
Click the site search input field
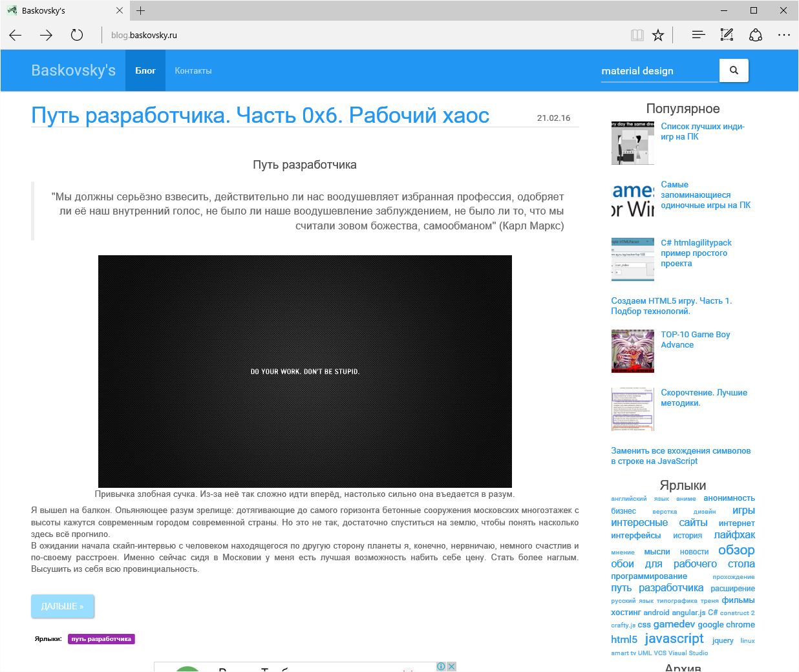pyautogui.click(x=659, y=70)
